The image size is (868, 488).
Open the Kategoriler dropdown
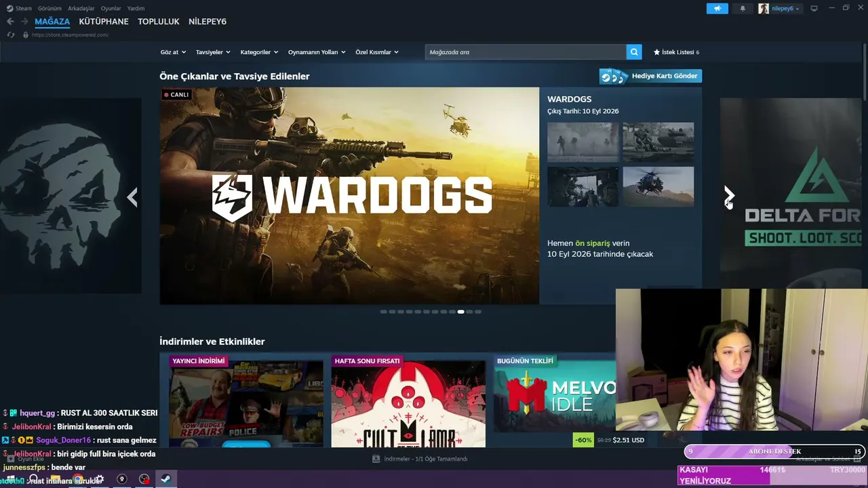(x=259, y=52)
